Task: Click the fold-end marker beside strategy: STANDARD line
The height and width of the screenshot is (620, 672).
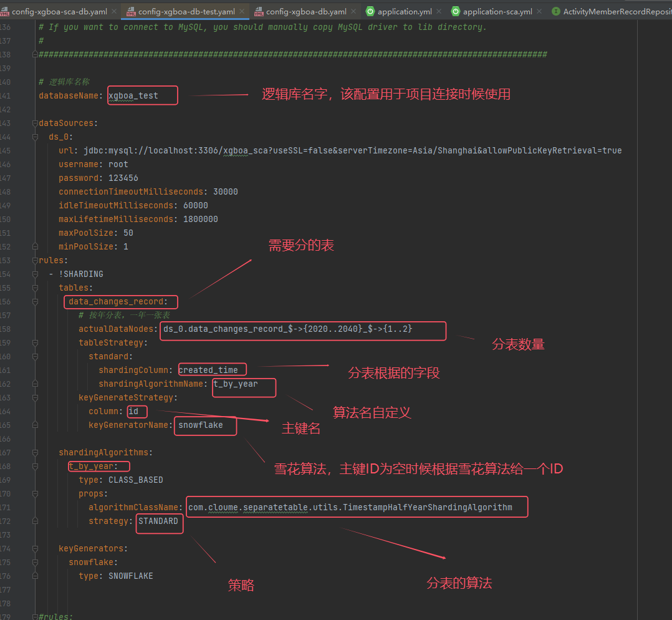Action: [35, 521]
